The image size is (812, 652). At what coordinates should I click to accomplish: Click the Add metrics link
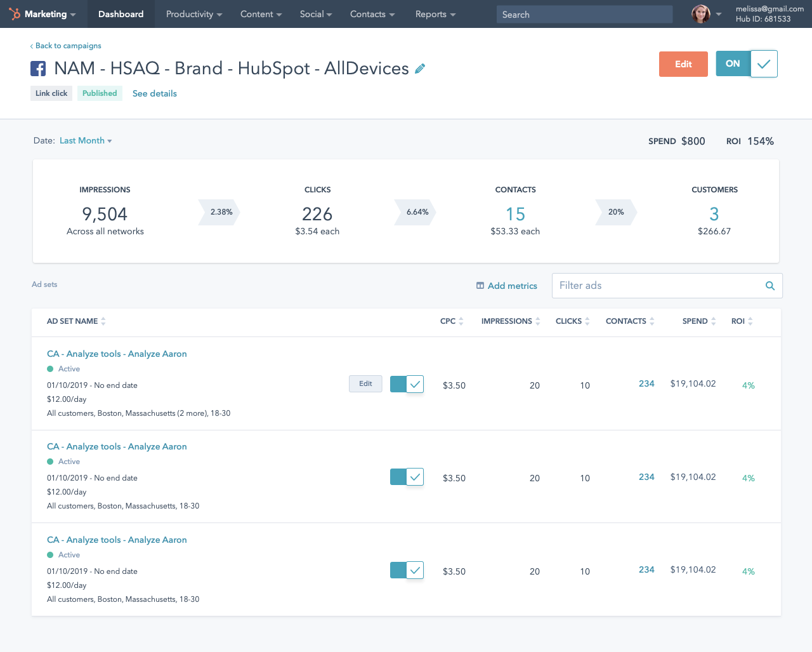coord(513,286)
